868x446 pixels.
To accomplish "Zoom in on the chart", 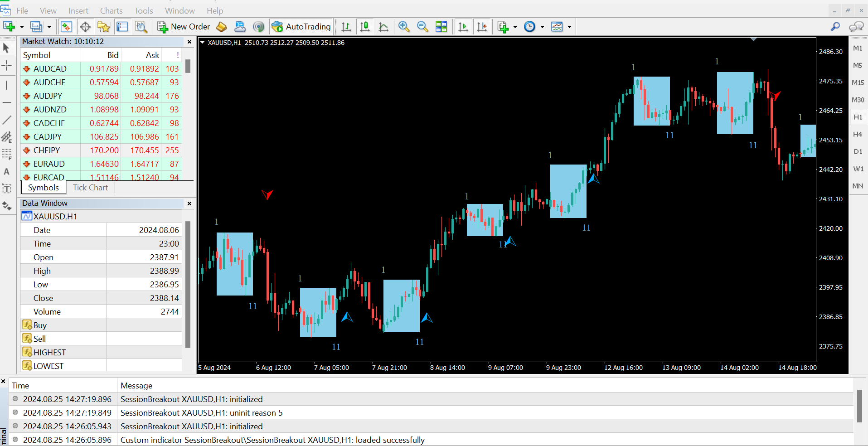I will pos(404,27).
